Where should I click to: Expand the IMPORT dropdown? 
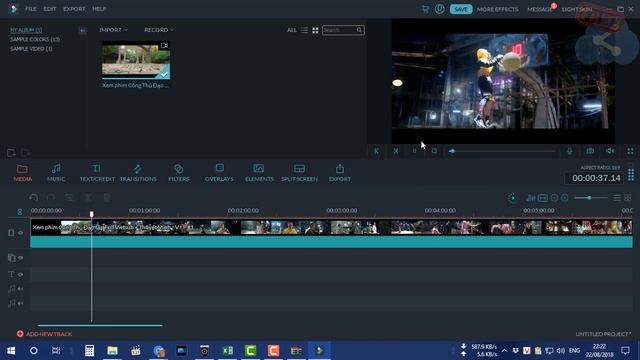point(113,30)
